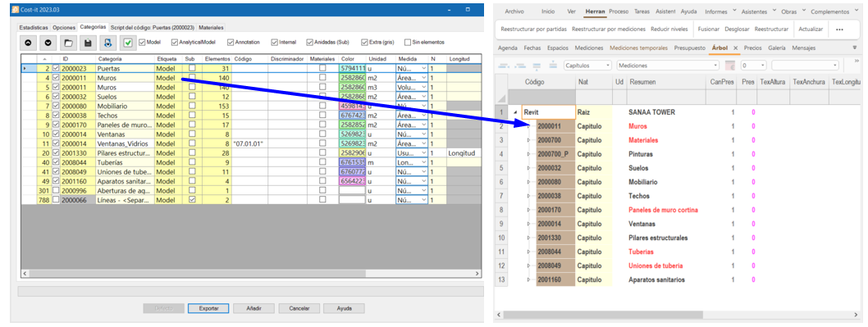
Task: Toggle the Internal filter checkbox
Action: (x=275, y=42)
